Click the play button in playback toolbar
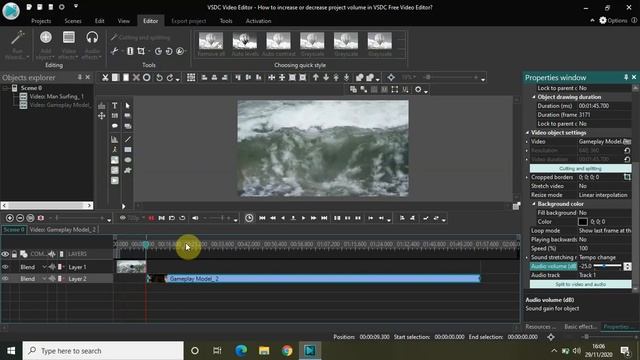 [x=303, y=218]
